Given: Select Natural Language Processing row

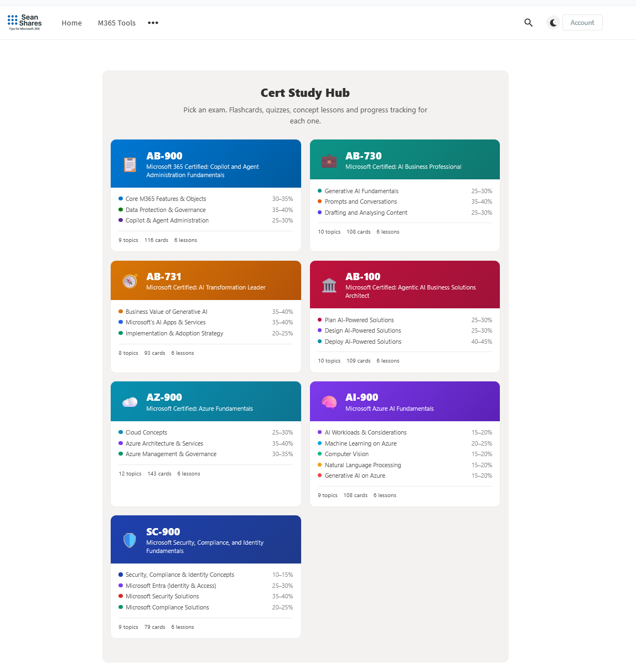Looking at the screenshot, I should tap(405, 465).
